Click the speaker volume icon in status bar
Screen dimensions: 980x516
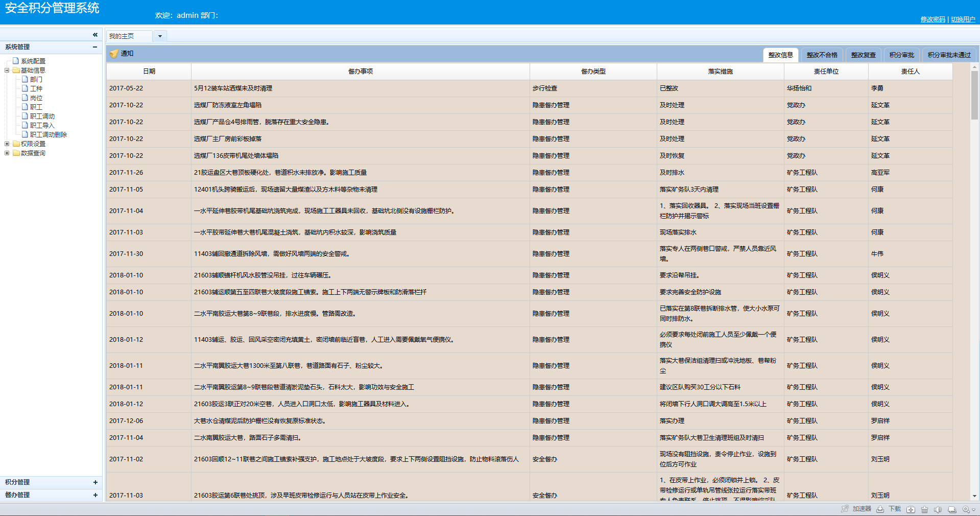pos(938,509)
